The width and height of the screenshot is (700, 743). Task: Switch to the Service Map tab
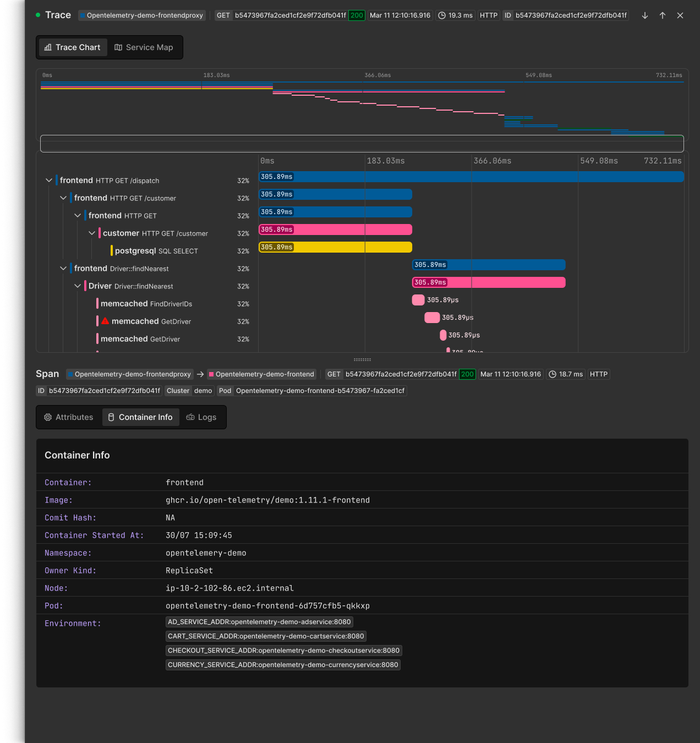coord(144,47)
